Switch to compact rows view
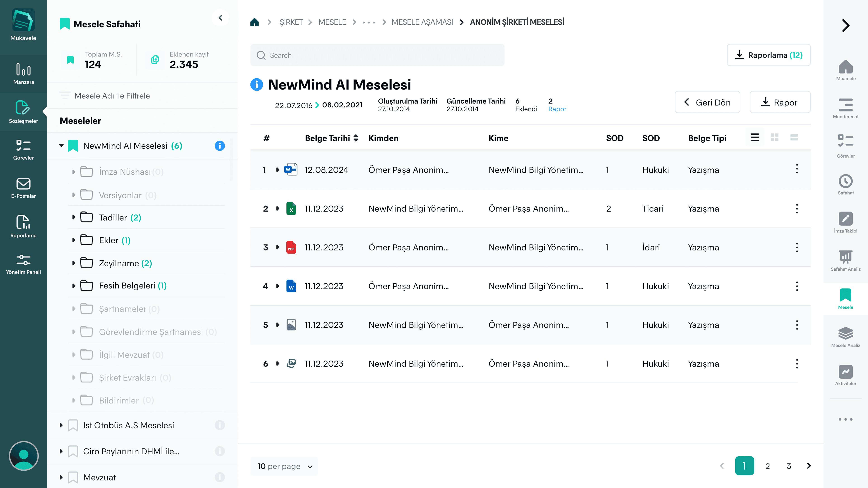868x488 pixels. coord(794,137)
